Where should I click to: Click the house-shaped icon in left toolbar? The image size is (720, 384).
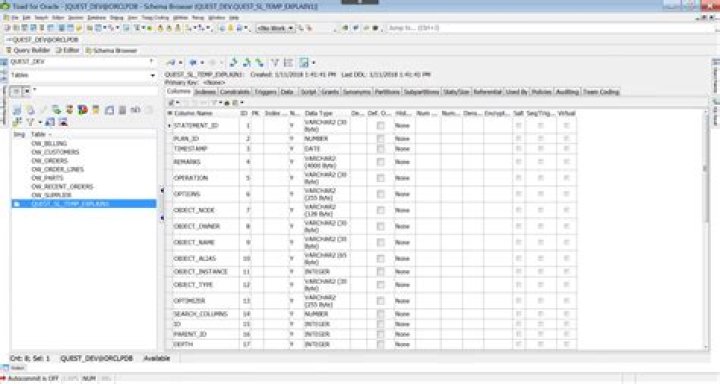tap(109, 110)
